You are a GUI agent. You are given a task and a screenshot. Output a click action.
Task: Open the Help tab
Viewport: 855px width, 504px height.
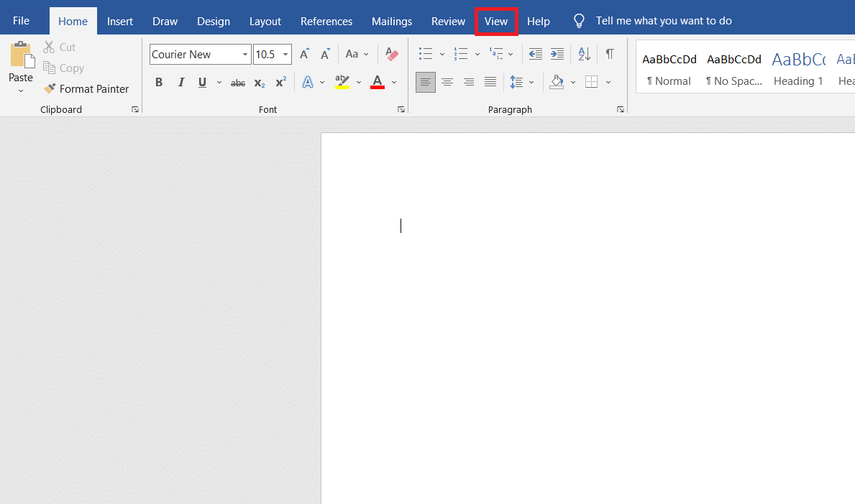538,22
